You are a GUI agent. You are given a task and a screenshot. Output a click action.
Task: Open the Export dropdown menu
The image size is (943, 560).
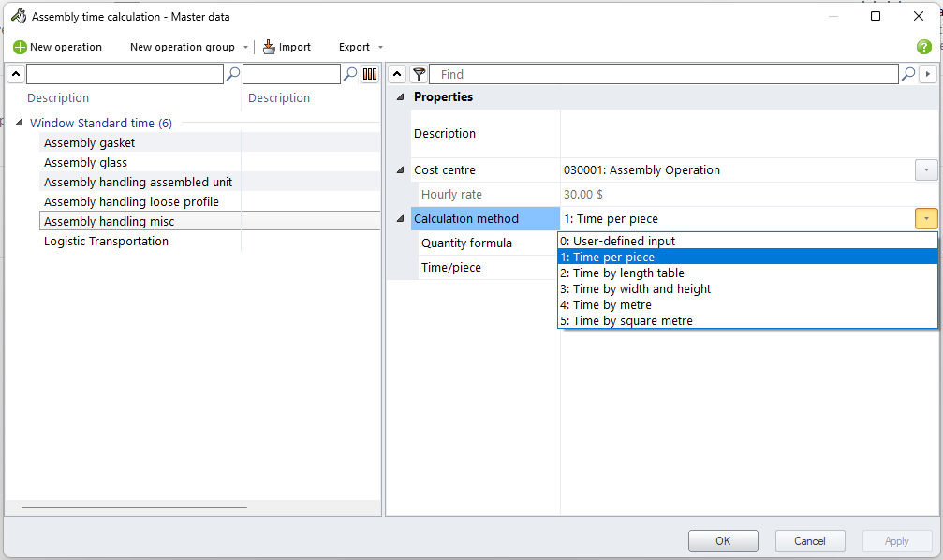point(361,47)
